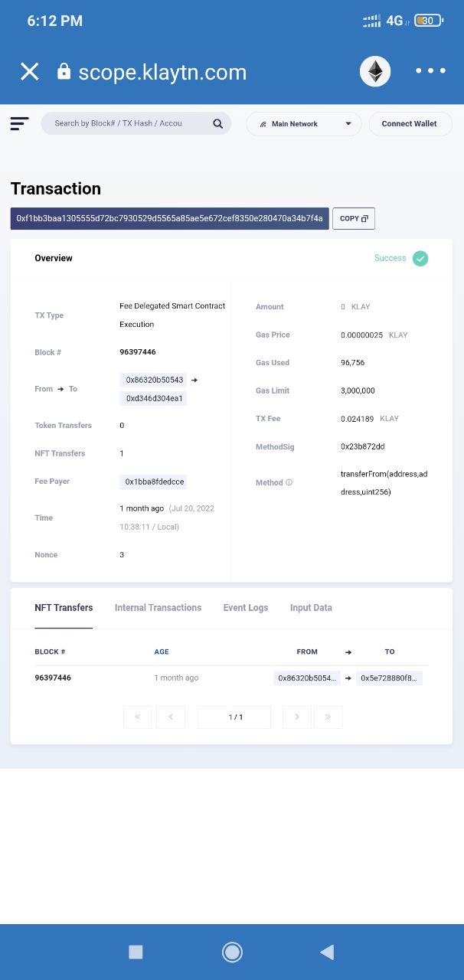464x980 pixels.
Task: Go to next page of NFT transfers
Action: click(x=297, y=717)
